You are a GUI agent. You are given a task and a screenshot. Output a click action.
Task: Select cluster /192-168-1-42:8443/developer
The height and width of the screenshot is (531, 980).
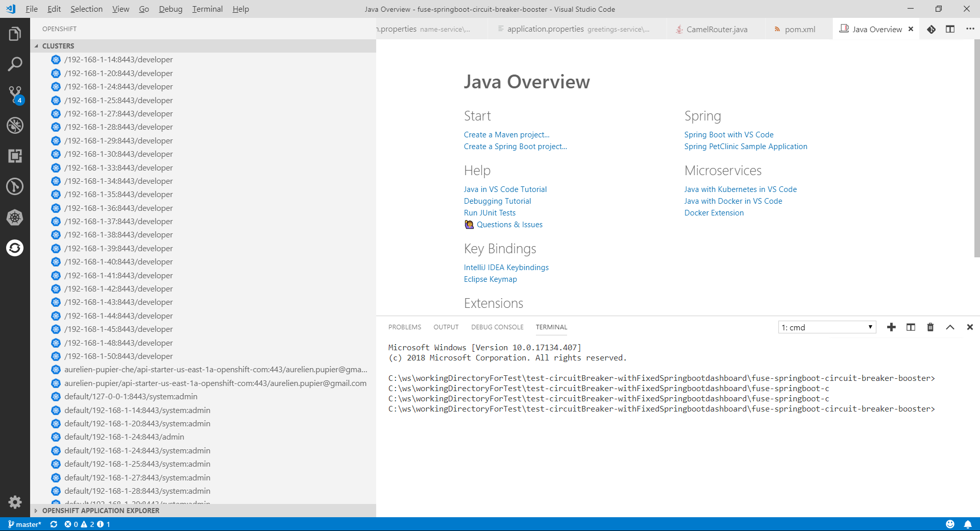pos(203,289)
